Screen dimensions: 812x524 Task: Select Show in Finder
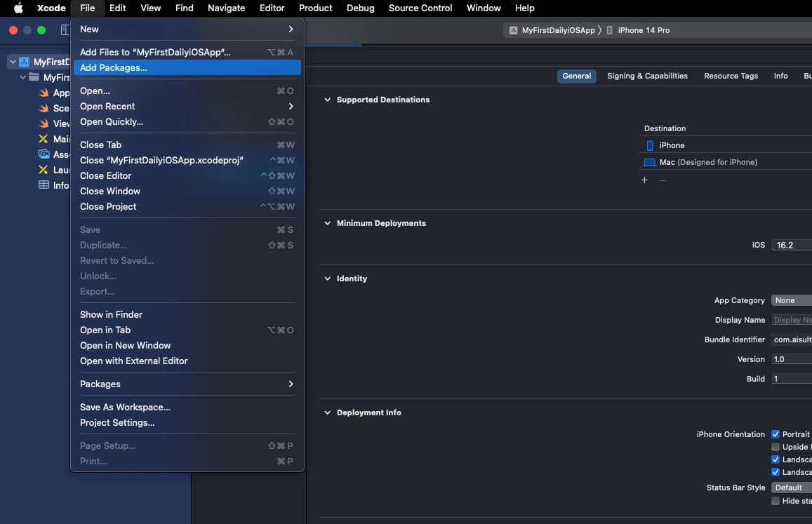(x=187, y=315)
